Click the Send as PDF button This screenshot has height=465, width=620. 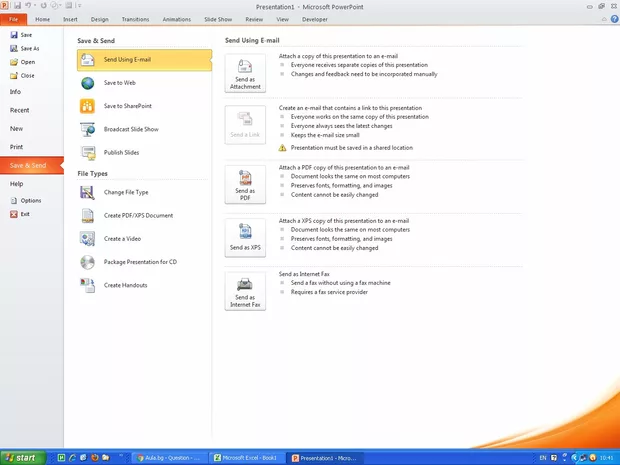pos(245,183)
